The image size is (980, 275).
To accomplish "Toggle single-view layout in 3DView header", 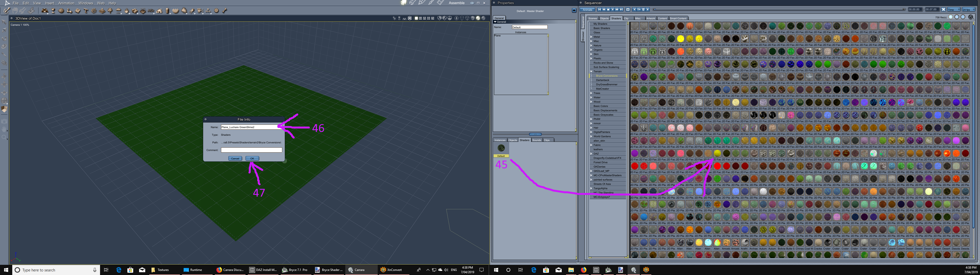I will click(x=416, y=18).
